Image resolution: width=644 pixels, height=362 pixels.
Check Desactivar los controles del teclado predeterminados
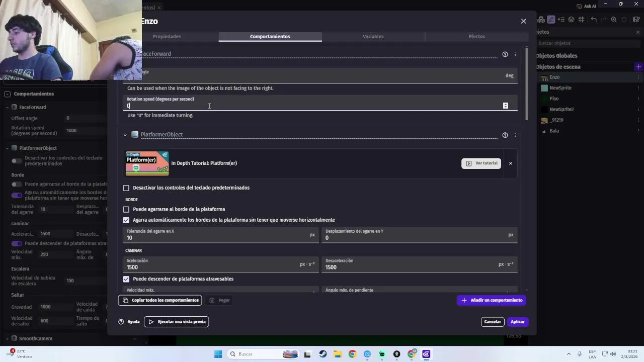pos(126,188)
